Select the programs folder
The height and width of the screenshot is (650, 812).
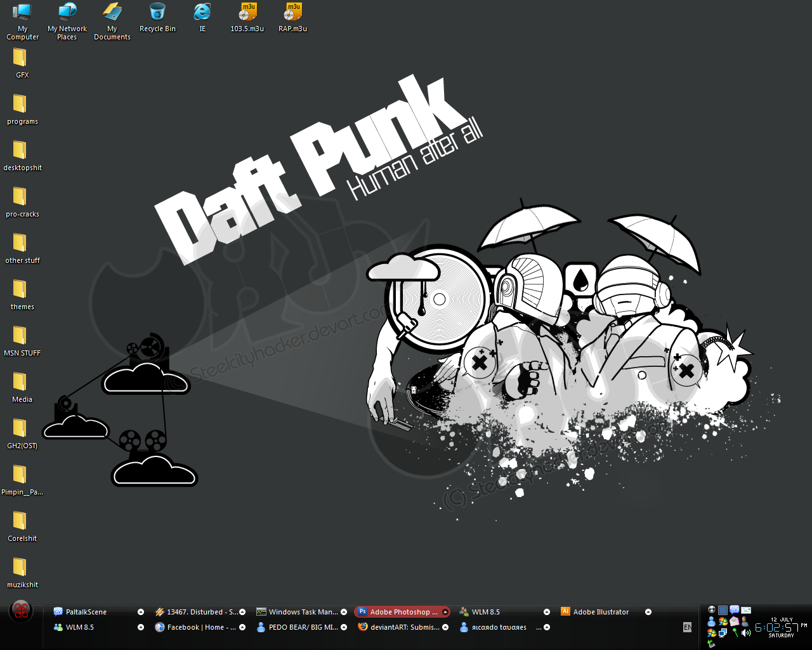coord(22,110)
